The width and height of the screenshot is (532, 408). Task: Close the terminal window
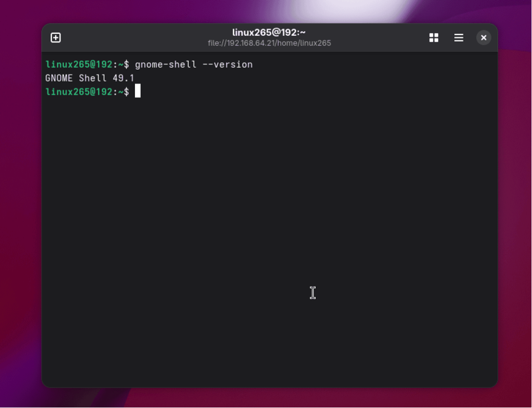click(x=483, y=38)
